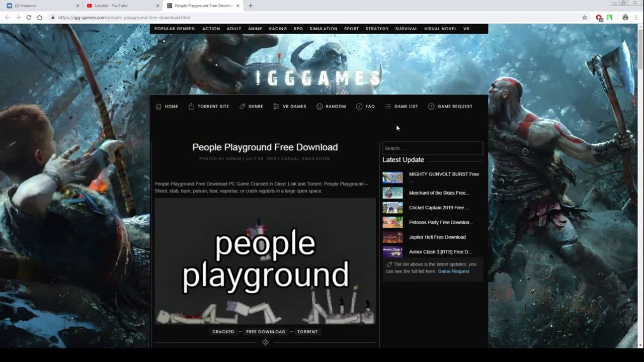This screenshot has width=644, height=362.
Task: Click the Random smiley icon
Action: click(319, 107)
